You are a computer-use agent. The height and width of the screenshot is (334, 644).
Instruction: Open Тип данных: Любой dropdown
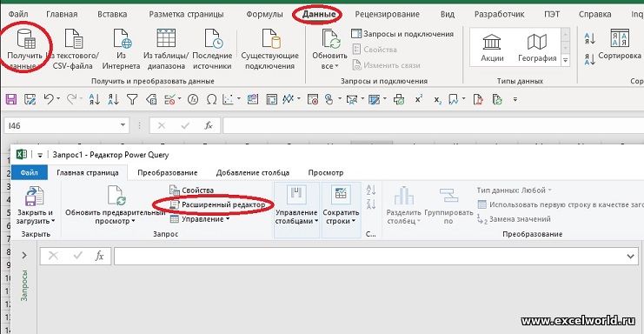click(515, 190)
